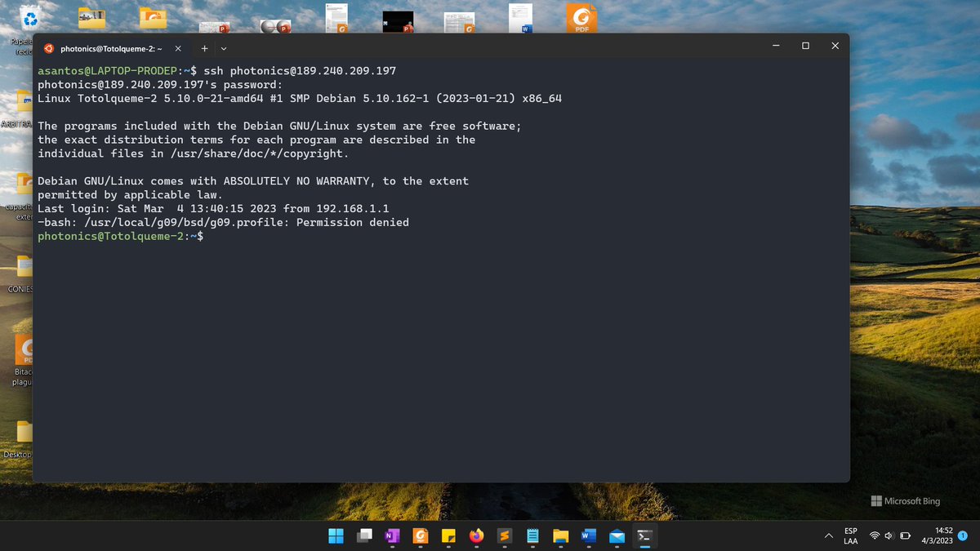The width and height of the screenshot is (980, 551).
Task: Click the 'ABSOLUTELY NO WARRANTY' line
Action: tap(253, 181)
